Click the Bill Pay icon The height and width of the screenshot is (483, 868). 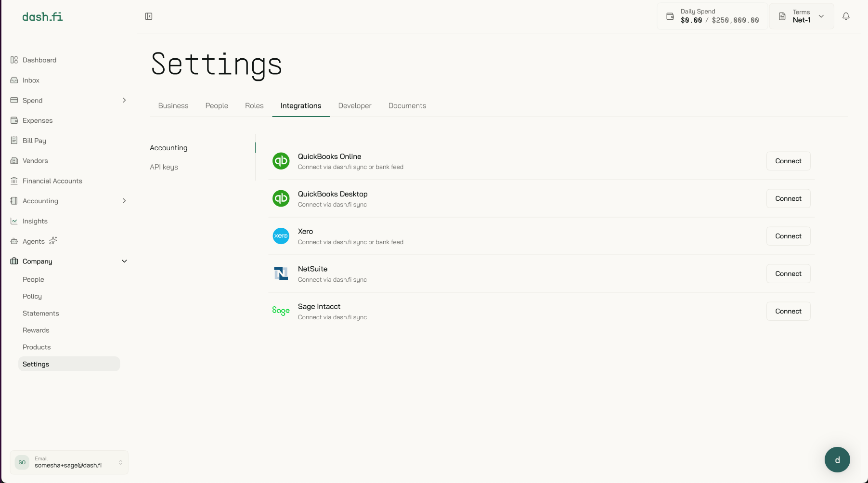coord(14,141)
